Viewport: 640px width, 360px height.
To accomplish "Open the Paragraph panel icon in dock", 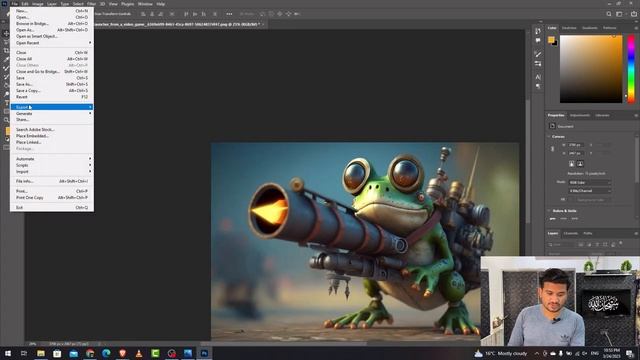I will tap(538, 87).
